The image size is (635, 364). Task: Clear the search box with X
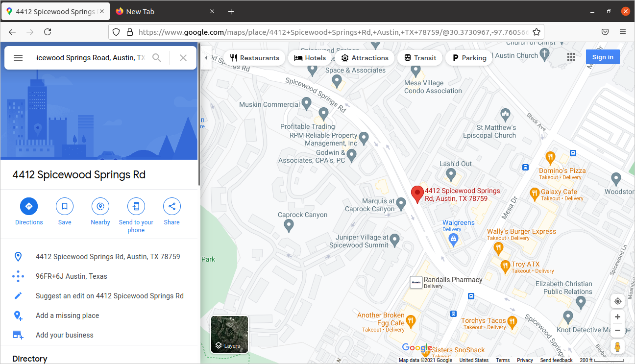point(183,58)
